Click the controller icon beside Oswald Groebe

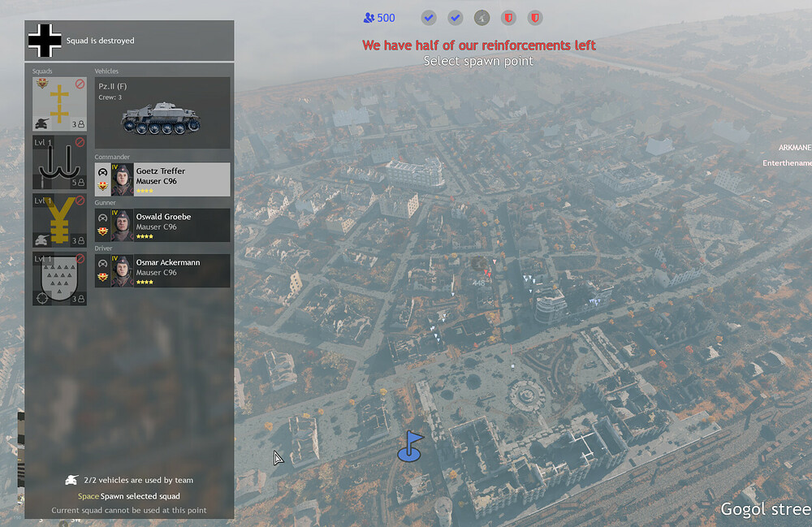[102, 218]
